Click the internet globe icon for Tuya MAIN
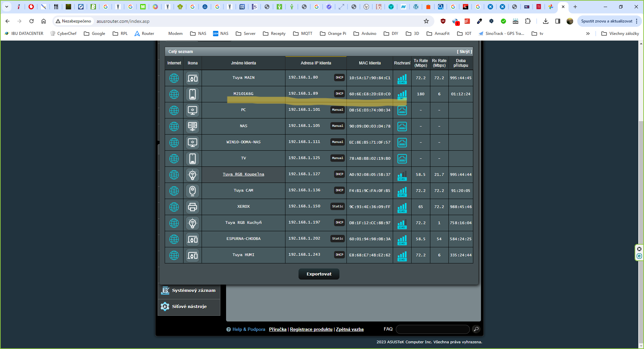 174,78
